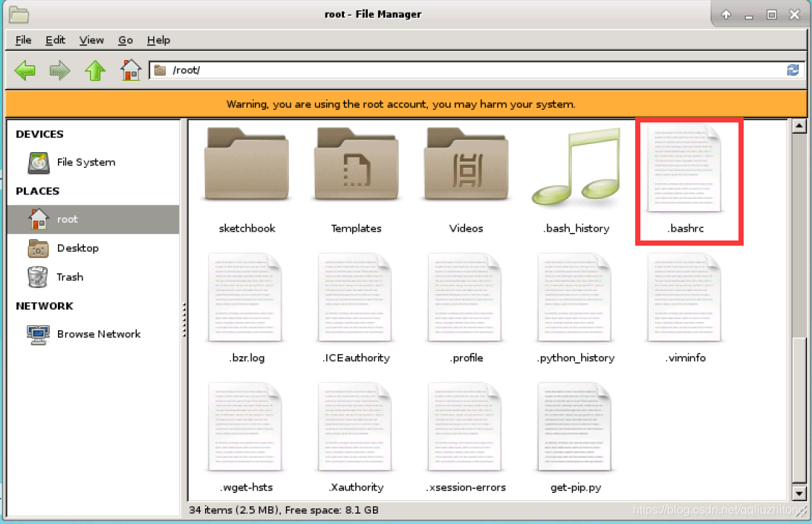Click the .bash_history file name

[x=576, y=228]
